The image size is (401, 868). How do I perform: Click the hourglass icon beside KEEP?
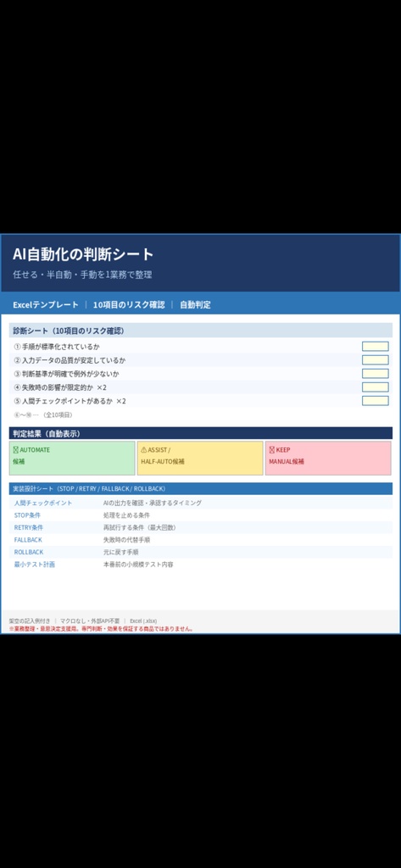click(x=272, y=450)
